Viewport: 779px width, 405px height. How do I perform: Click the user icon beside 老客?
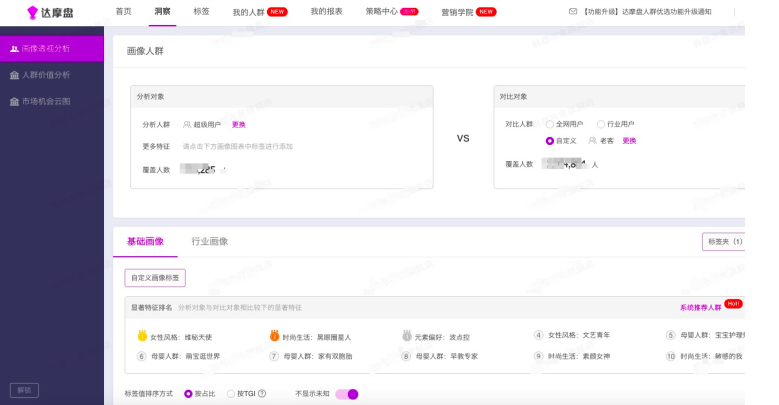592,141
